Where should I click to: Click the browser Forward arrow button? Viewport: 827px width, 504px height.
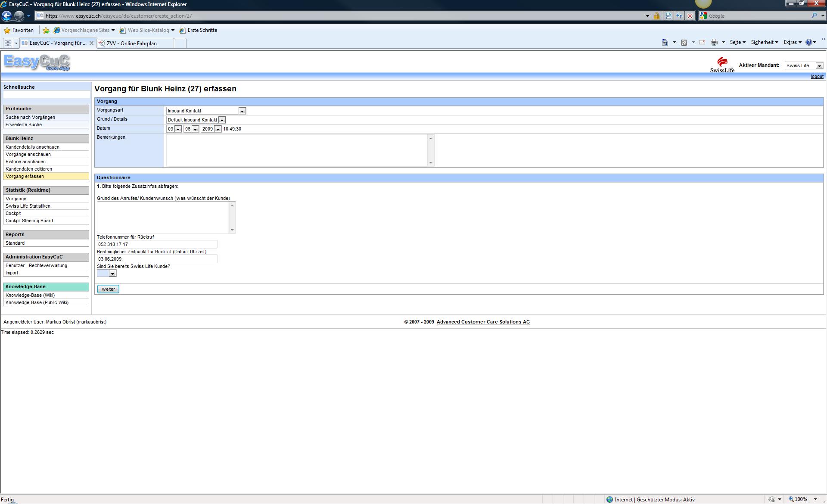point(19,16)
